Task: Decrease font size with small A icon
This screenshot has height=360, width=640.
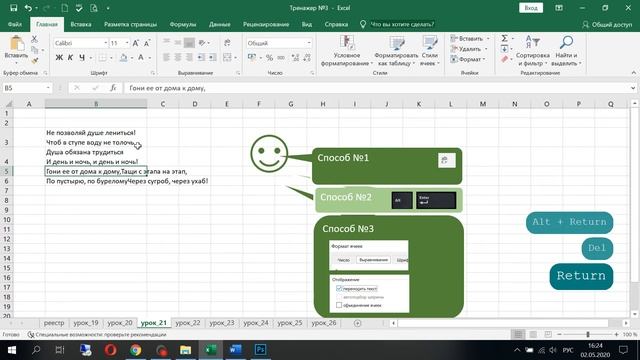Action: tap(147, 43)
